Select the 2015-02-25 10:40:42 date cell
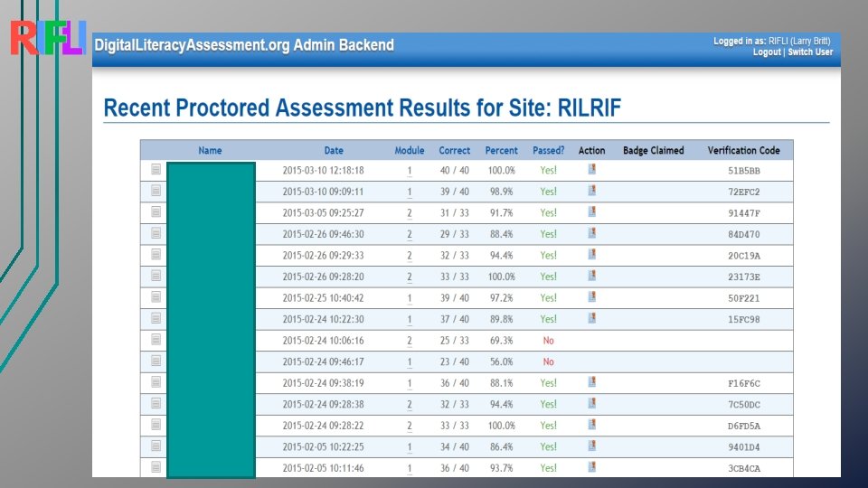 [324, 298]
